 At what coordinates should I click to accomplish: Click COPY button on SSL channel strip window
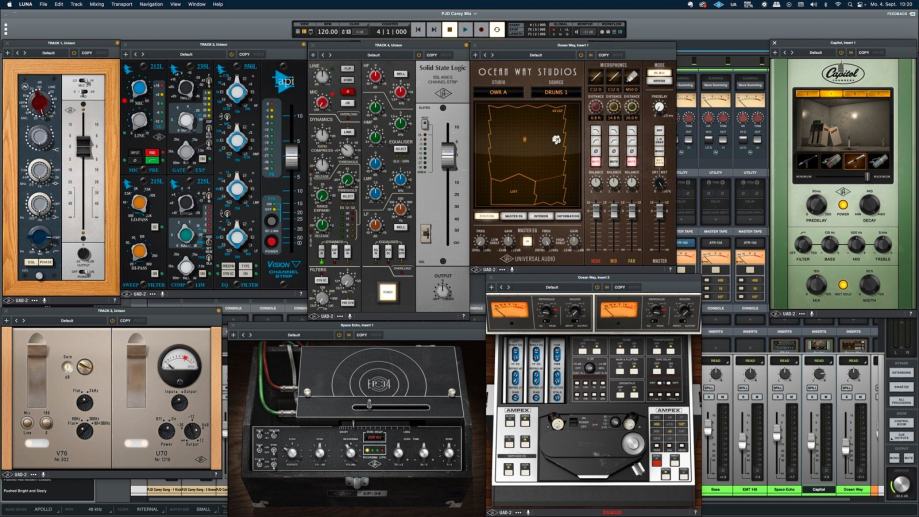point(432,55)
